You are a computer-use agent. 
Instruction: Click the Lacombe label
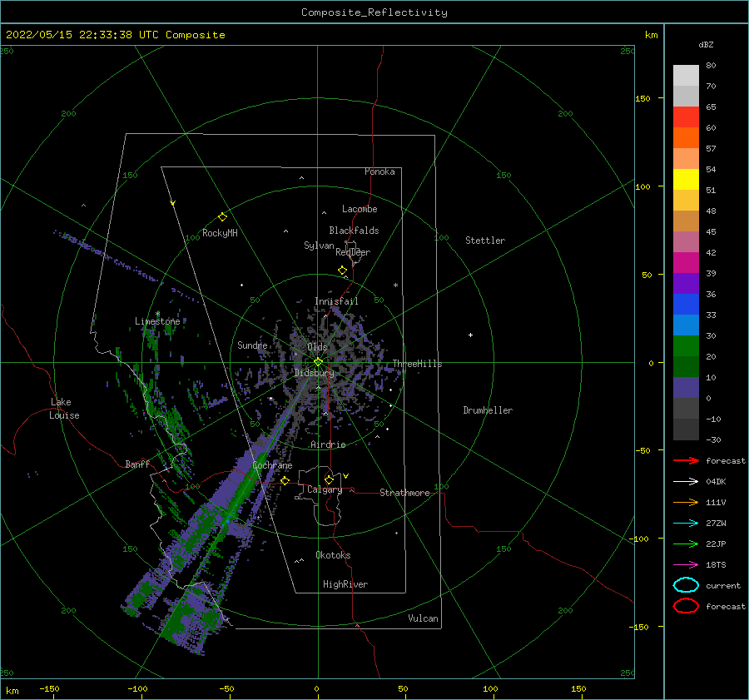point(360,209)
